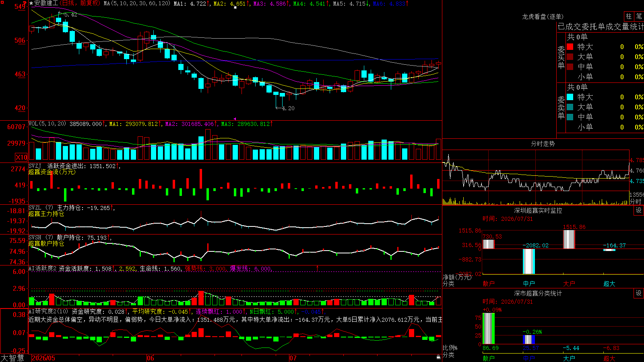Click teal 中单 swatch under 委卖单
The width and height of the screenshot is (644, 362).
[x=570, y=117]
